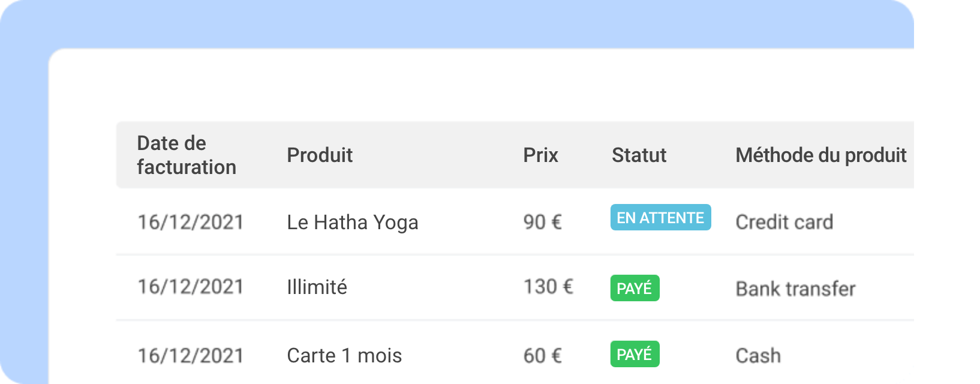Select the Bank transfer method cell

tap(795, 289)
